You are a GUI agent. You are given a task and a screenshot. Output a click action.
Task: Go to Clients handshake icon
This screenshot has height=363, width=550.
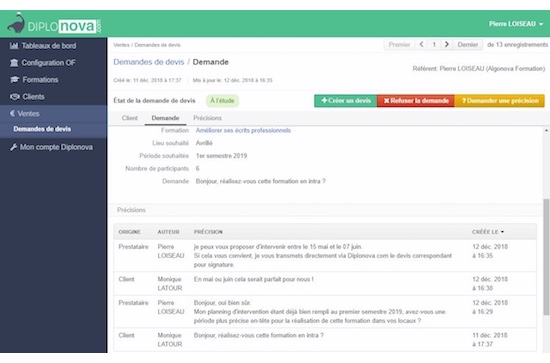coord(15,96)
